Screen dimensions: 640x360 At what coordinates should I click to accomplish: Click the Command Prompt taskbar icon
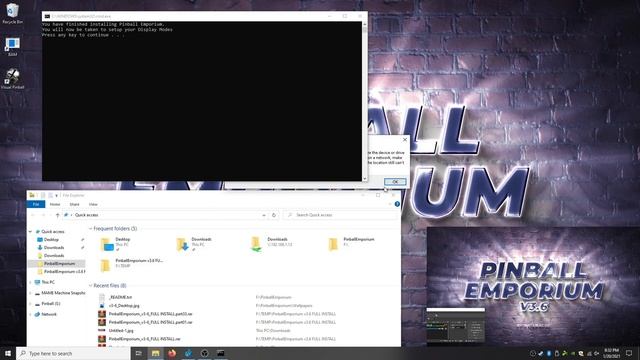click(x=220, y=353)
